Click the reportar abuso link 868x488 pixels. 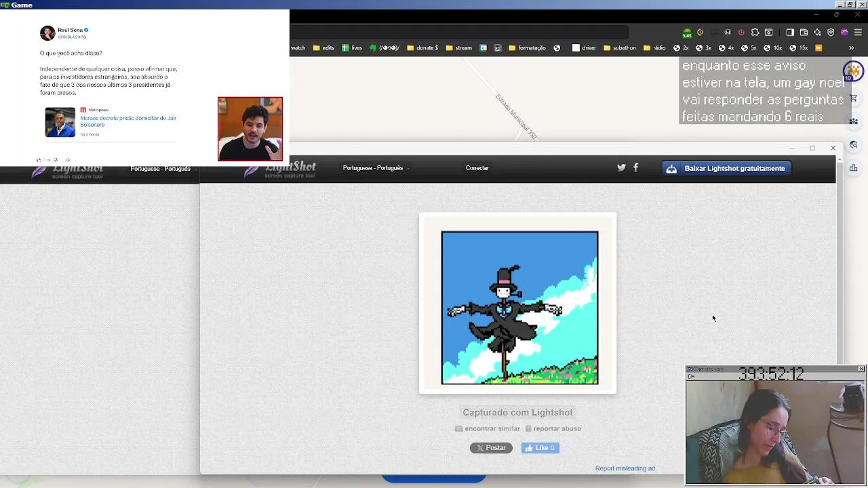553,428
